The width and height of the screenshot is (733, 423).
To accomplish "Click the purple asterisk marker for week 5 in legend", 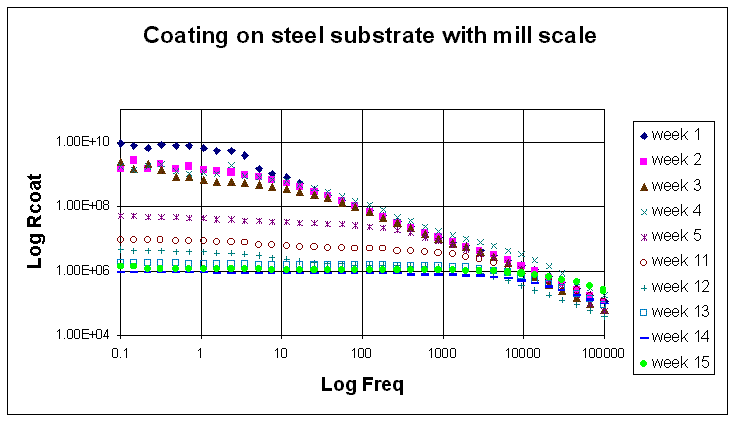I will pyautogui.click(x=644, y=237).
